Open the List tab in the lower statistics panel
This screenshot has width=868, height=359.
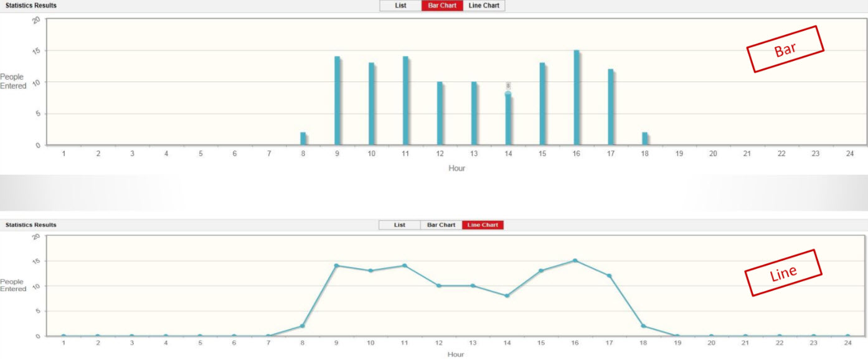pos(400,225)
